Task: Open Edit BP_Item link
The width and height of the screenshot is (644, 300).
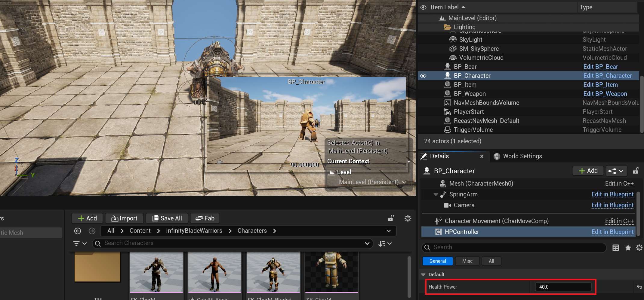Action: tap(601, 85)
